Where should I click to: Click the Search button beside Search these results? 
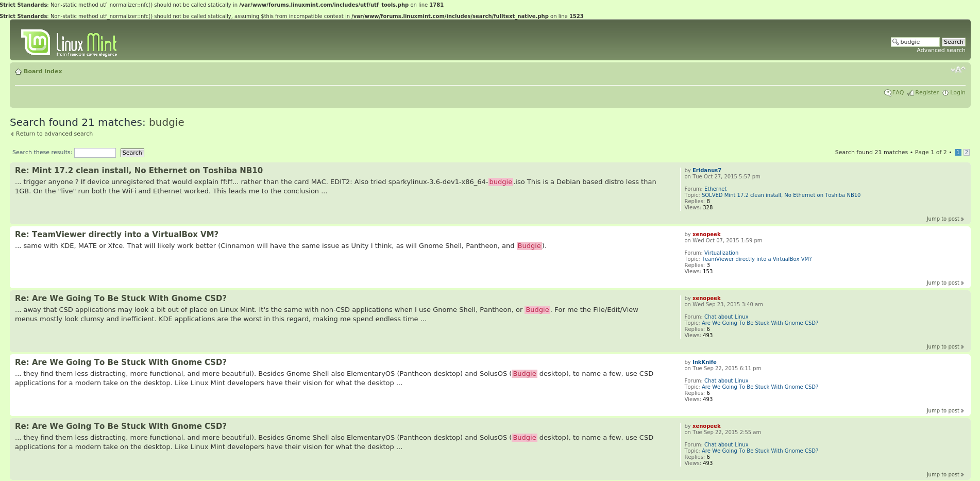pos(132,153)
